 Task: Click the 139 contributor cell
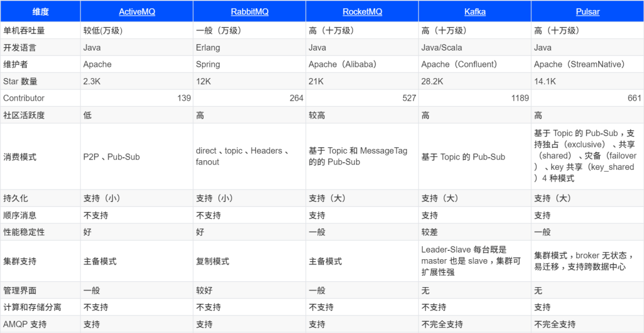137,98
